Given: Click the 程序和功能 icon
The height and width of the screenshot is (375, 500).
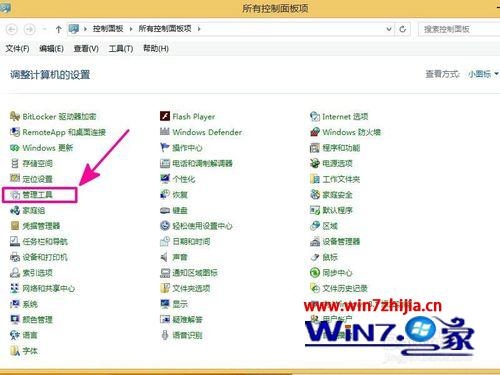Looking at the screenshot, I should tap(315, 148).
